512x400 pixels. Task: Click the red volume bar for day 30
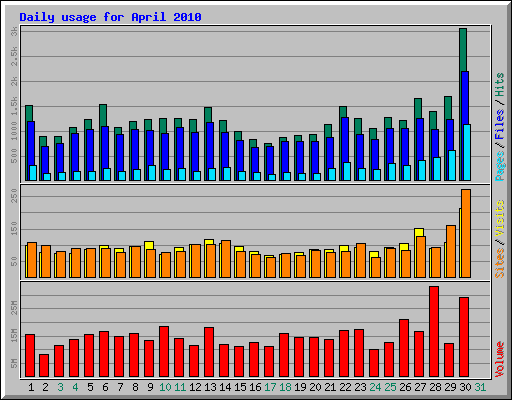tap(464, 337)
